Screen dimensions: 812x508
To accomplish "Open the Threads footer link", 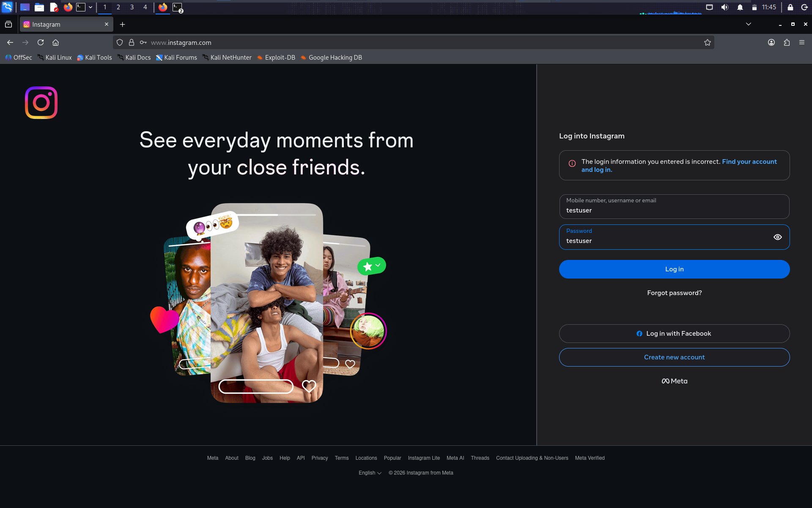I will [x=480, y=458].
